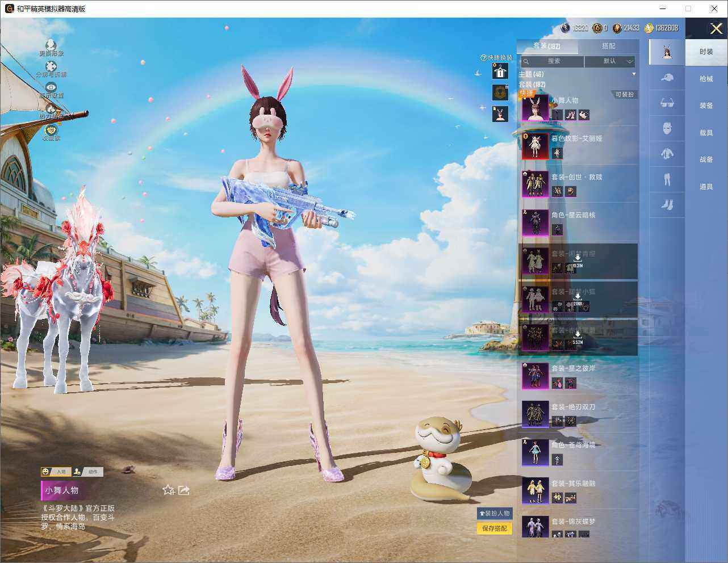The width and height of the screenshot is (728, 563).
Task: Open the 装备 equipment tab
Action: 706,106
